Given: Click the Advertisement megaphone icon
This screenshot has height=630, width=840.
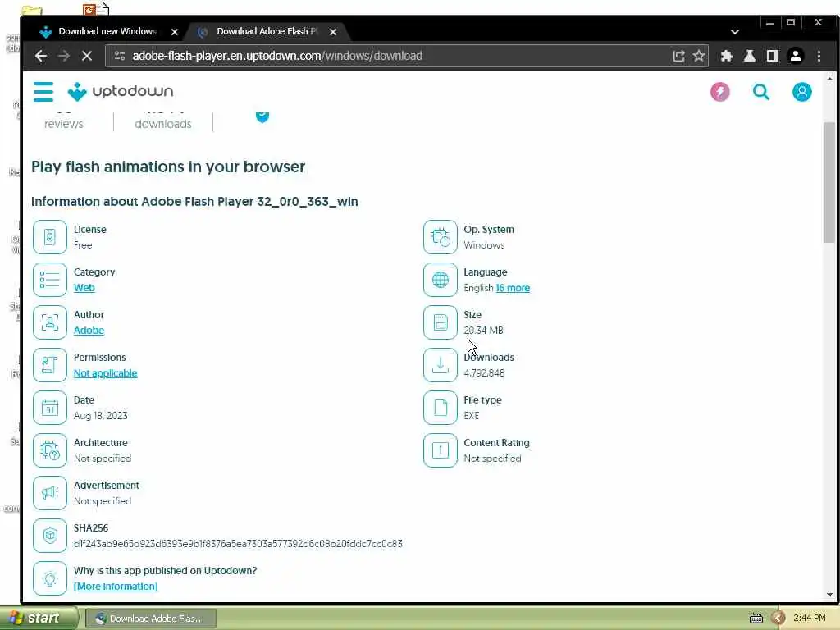Looking at the screenshot, I should [50, 493].
